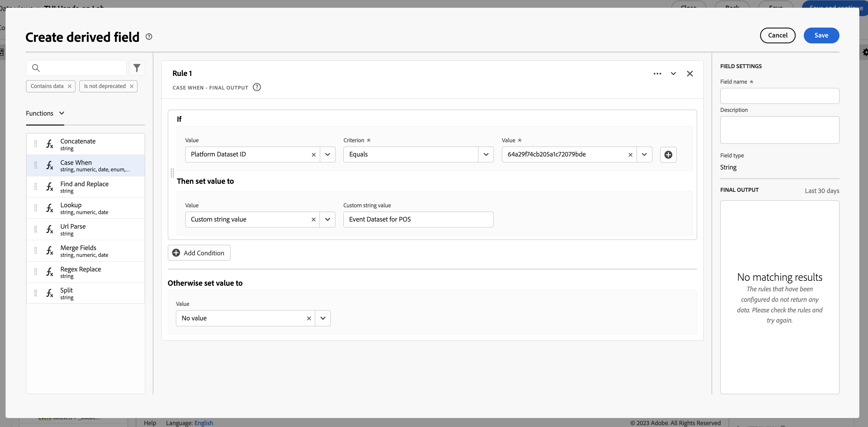Select the Split function

click(x=86, y=293)
